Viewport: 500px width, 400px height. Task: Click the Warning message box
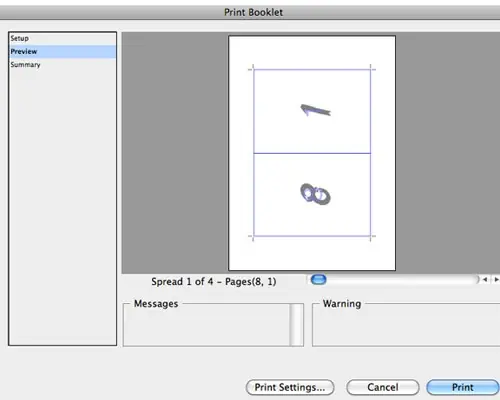pyautogui.click(x=406, y=325)
